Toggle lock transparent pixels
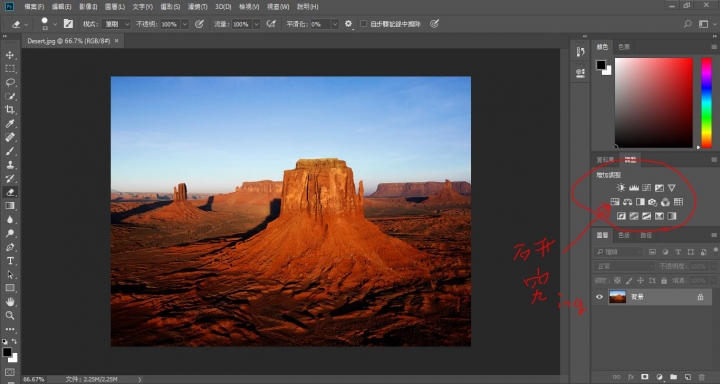This screenshot has width=720, height=384. point(617,280)
